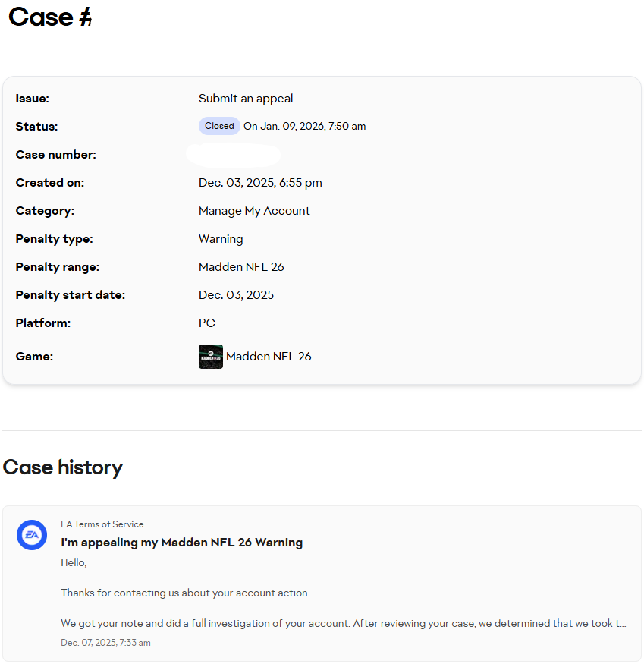
Task: Click the case closed date Jan. 09, 2026
Action: click(305, 127)
